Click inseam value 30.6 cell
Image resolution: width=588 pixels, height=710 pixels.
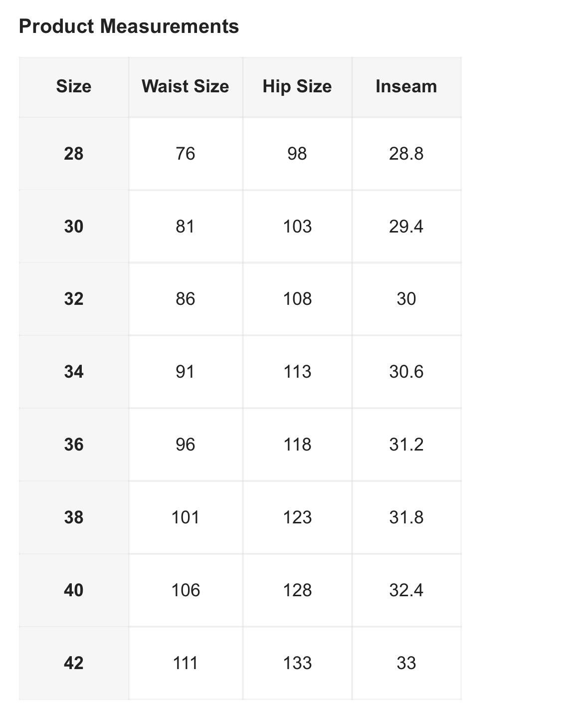point(406,372)
